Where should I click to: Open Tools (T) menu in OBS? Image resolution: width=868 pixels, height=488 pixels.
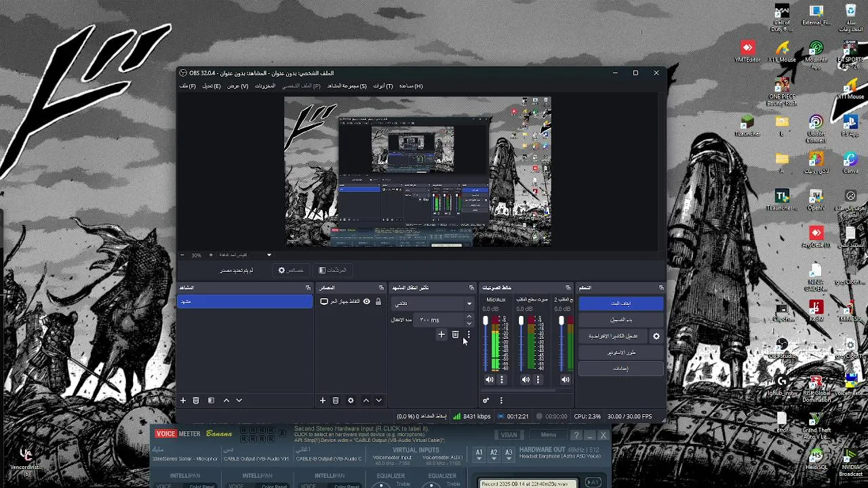point(383,86)
